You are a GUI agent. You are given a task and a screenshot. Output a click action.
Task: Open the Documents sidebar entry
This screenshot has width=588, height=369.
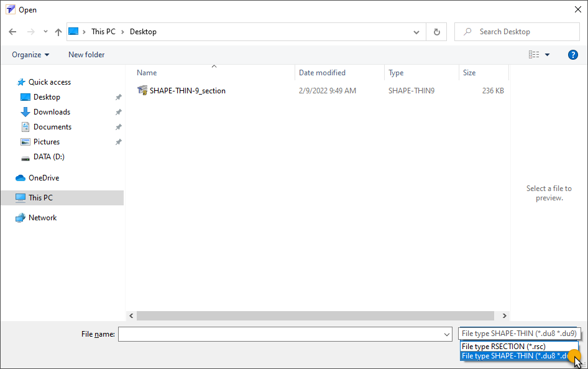click(49, 126)
